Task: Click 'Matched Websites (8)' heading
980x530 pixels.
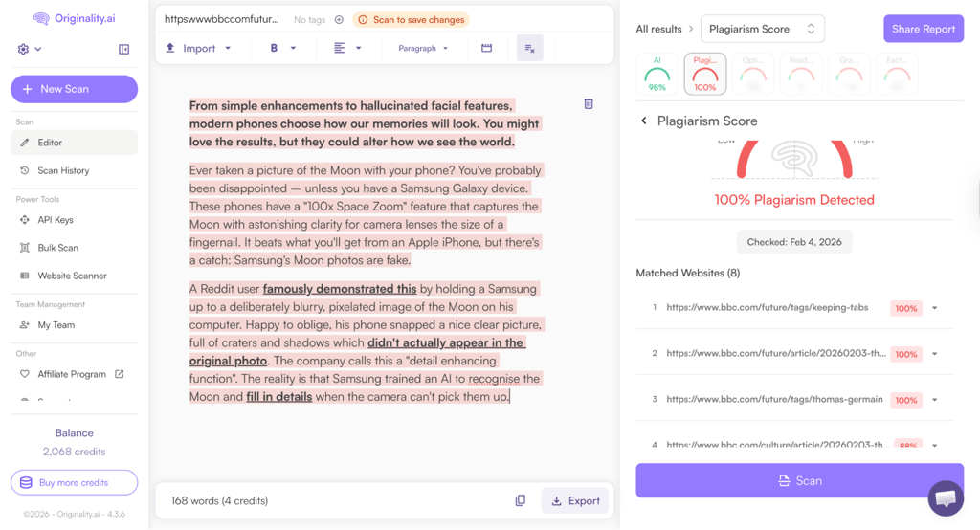Action: tap(687, 273)
